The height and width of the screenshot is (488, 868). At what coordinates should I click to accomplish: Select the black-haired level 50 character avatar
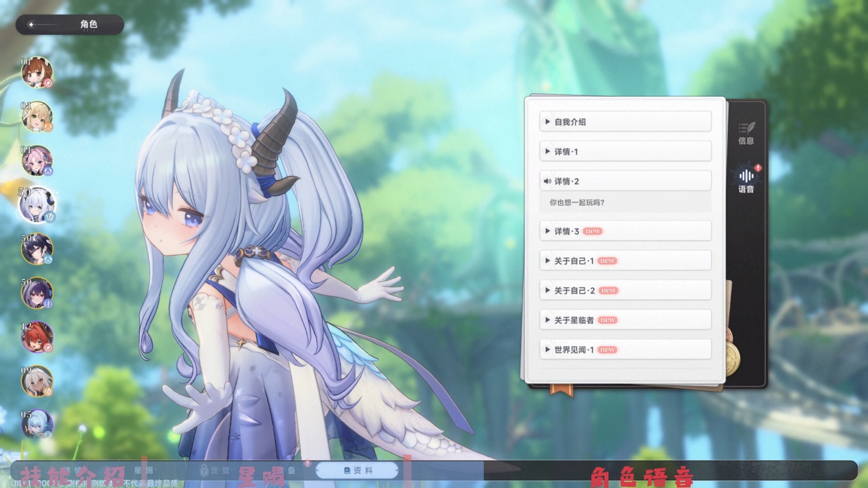click(x=37, y=249)
